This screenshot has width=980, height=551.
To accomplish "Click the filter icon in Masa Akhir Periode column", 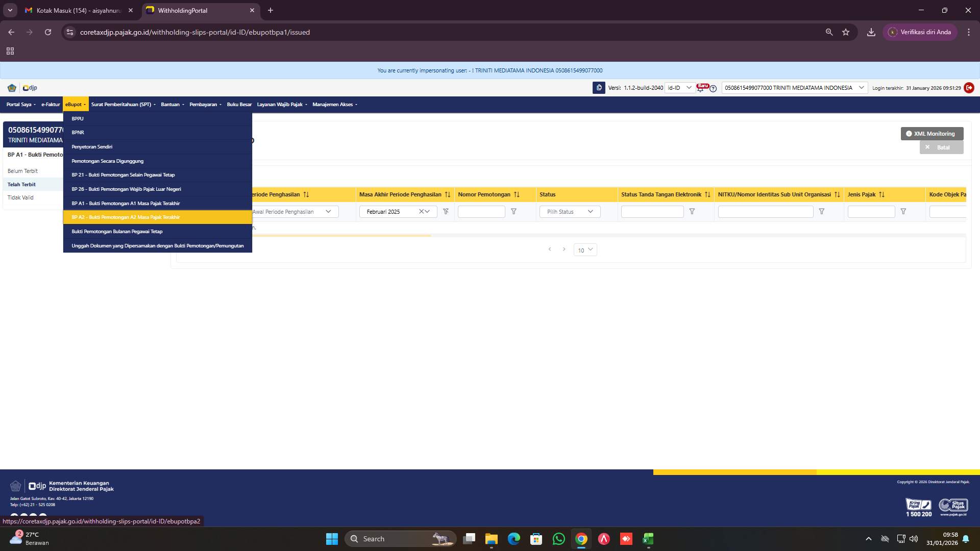I will [x=446, y=211].
